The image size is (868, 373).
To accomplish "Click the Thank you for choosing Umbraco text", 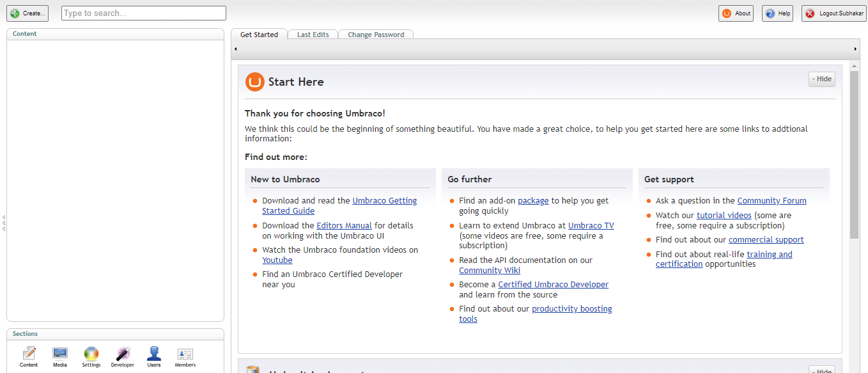I will (315, 113).
